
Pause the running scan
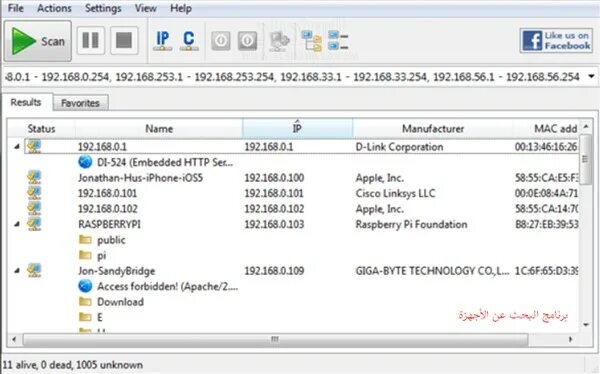coord(91,40)
